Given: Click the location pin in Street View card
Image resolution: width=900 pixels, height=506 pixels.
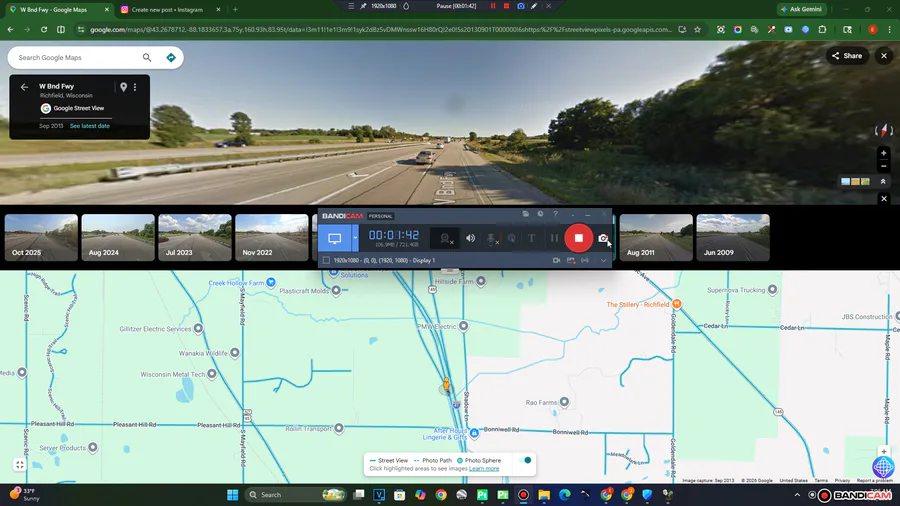Looking at the screenshot, I should click(123, 87).
